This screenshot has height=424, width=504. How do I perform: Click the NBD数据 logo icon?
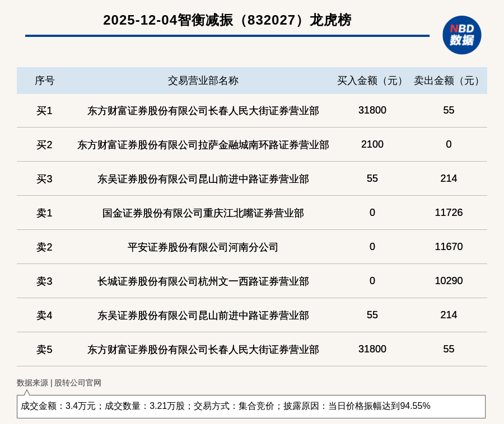461,35
